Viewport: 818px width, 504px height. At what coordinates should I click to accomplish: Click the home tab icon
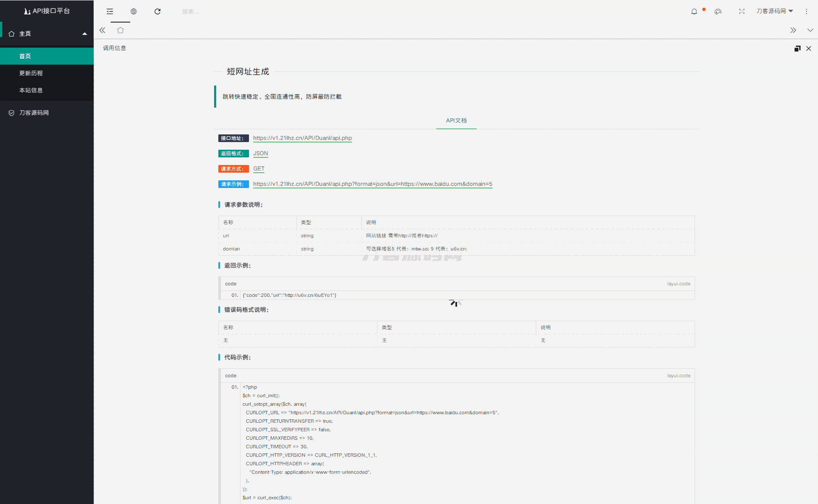click(120, 30)
